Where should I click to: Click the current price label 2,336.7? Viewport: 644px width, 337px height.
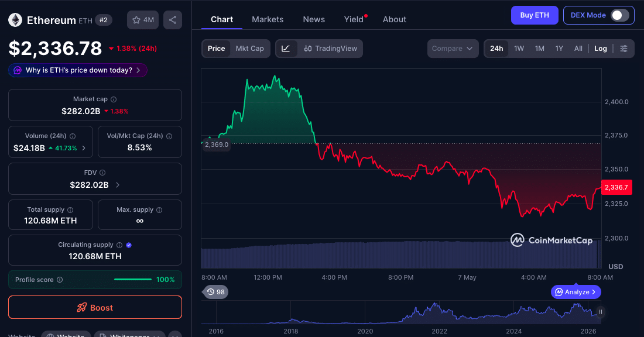(x=616, y=187)
